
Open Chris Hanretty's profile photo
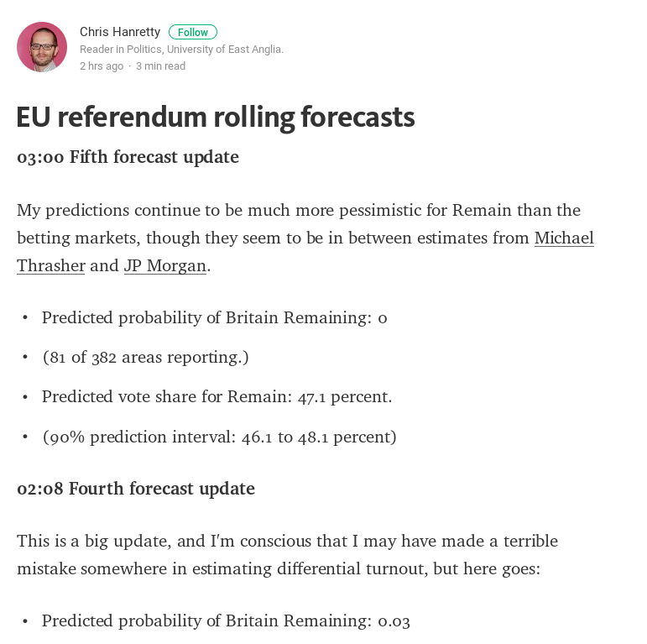click(x=42, y=47)
